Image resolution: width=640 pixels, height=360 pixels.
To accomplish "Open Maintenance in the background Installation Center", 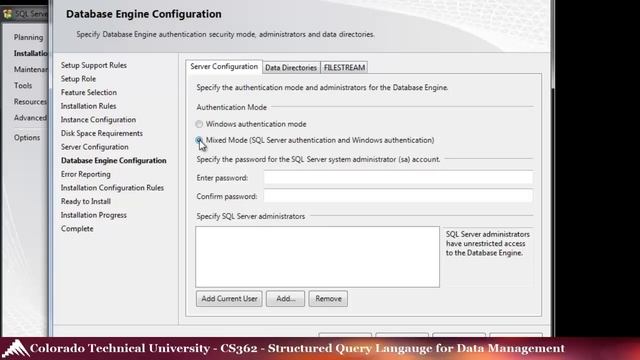I will click(x=31, y=69).
